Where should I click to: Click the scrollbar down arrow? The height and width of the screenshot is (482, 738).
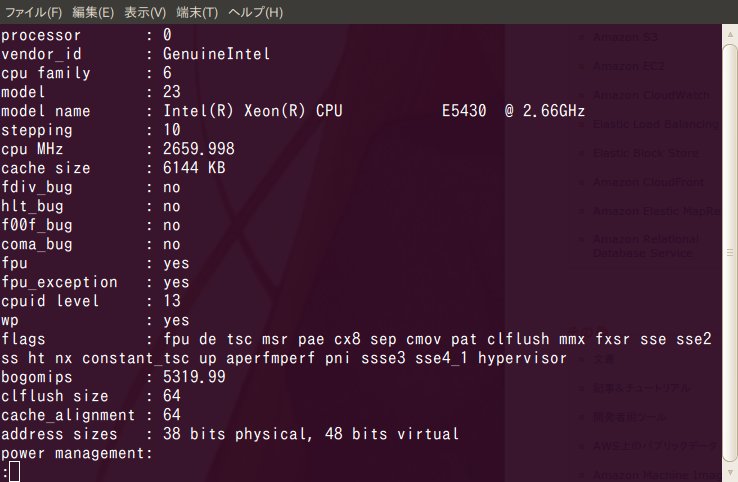click(x=730, y=472)
